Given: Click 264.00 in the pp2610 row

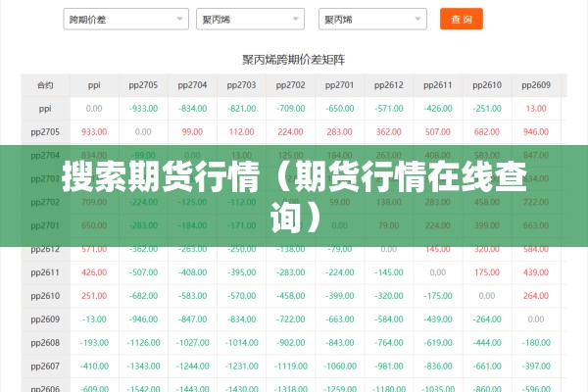Looking at the screenshot, I should pos(536,296).
